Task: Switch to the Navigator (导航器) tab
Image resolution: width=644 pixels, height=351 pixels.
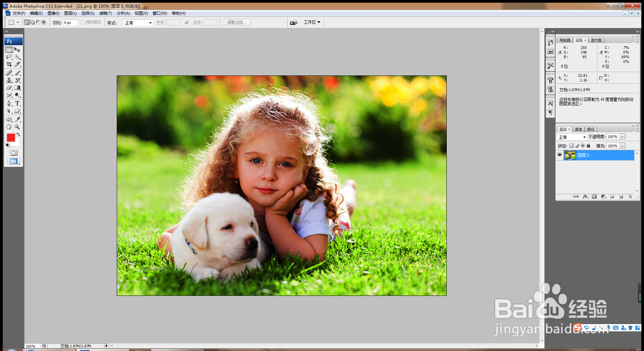Action: tap(565, 40)
